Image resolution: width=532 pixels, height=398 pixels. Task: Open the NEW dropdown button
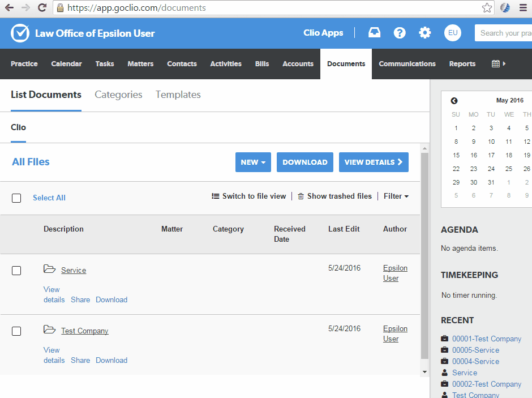pos(253,162)
